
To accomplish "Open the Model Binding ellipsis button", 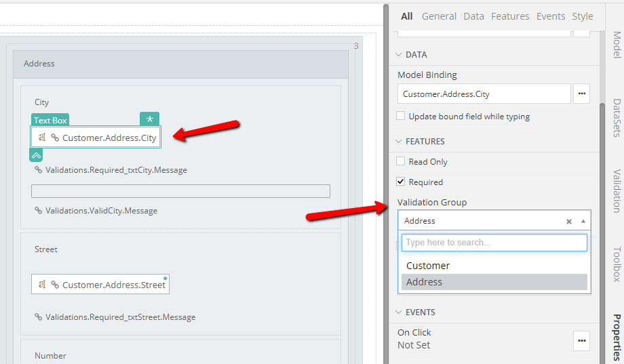I will [x=581, y=94].
